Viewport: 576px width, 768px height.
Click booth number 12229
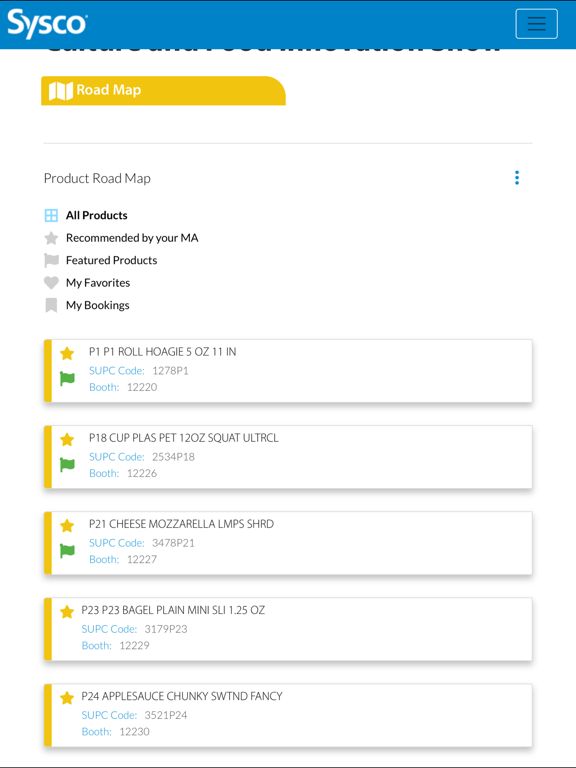tap(134, 646)
